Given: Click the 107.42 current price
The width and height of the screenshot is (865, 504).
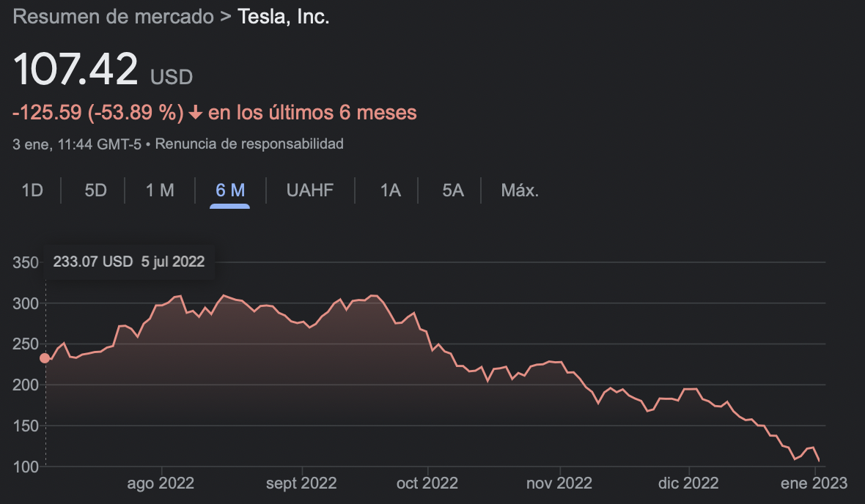Looking at the screenshot, I should pyautogui.click(x=76, y=70).
